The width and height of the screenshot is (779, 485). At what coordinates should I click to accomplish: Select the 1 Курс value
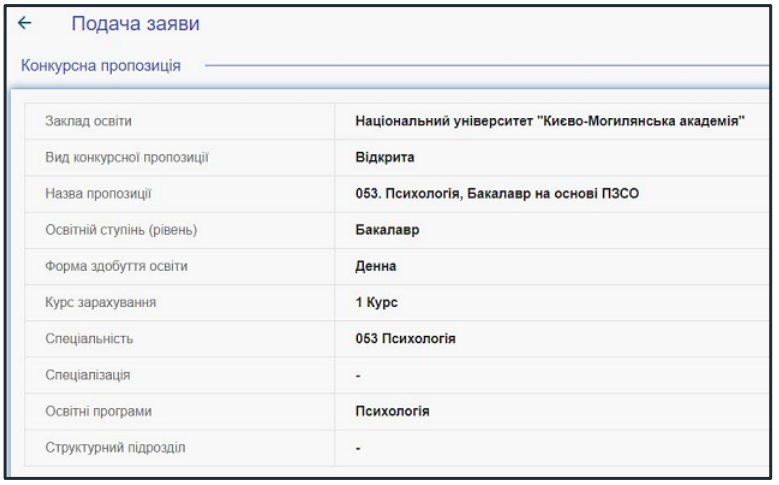pyautogui.click(x=377, y=303)
